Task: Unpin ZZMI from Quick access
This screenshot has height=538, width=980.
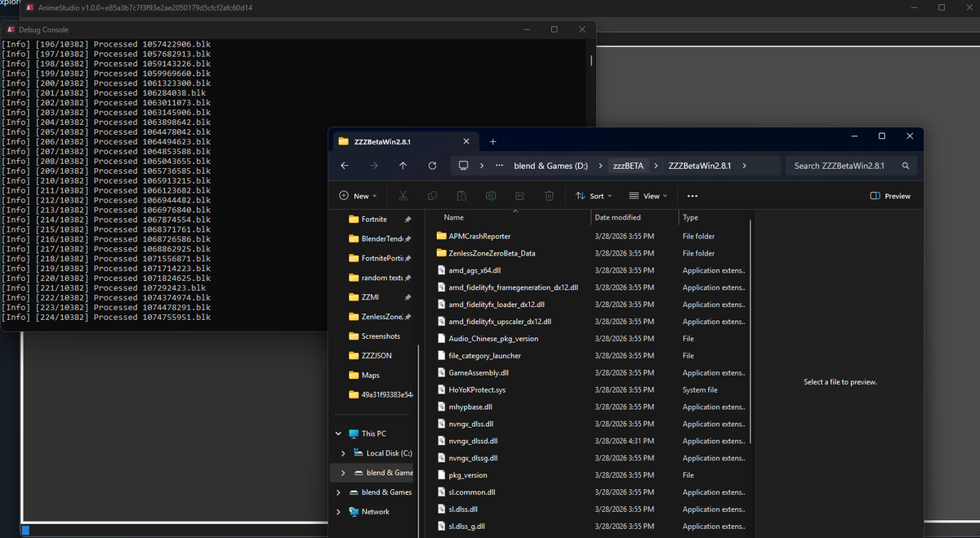Action: coord(408,297)
